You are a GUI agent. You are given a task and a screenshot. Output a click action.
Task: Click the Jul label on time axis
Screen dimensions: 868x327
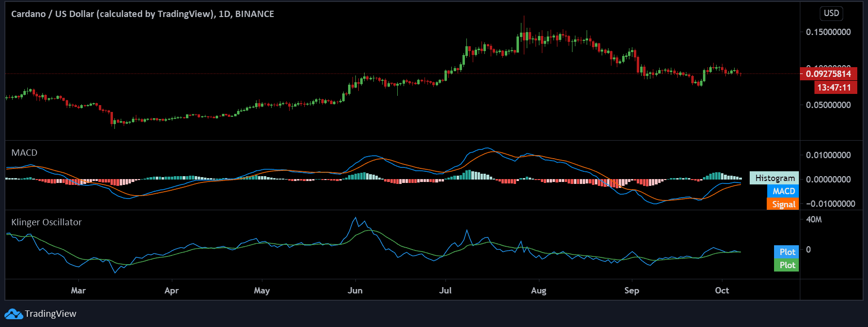(x=445, y=291)
